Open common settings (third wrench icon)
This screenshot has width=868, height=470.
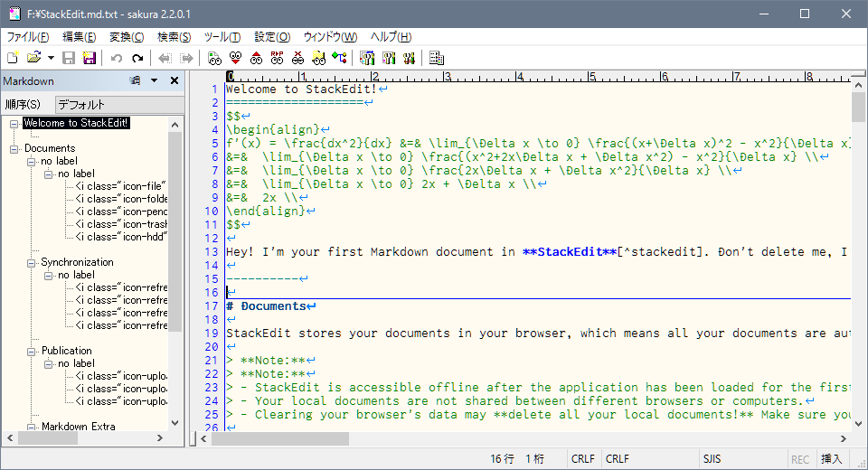[x=409, y=58]
